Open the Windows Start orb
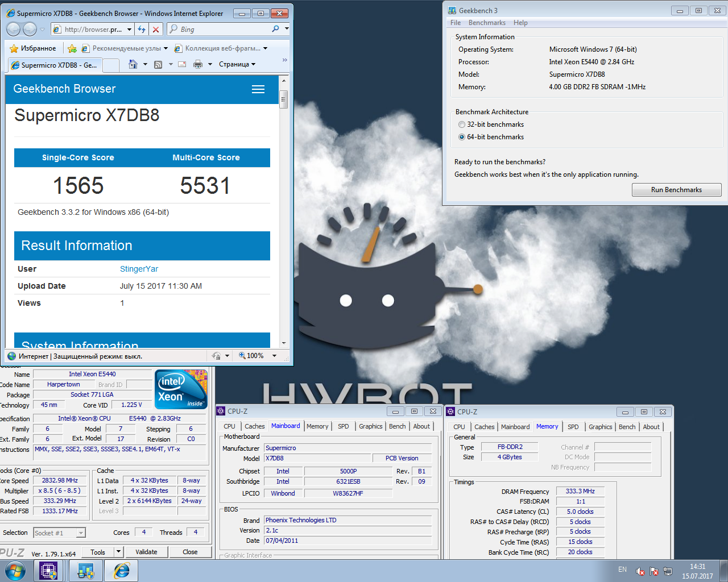The width and height of the screenshot is (728, 582). point(15,571)
